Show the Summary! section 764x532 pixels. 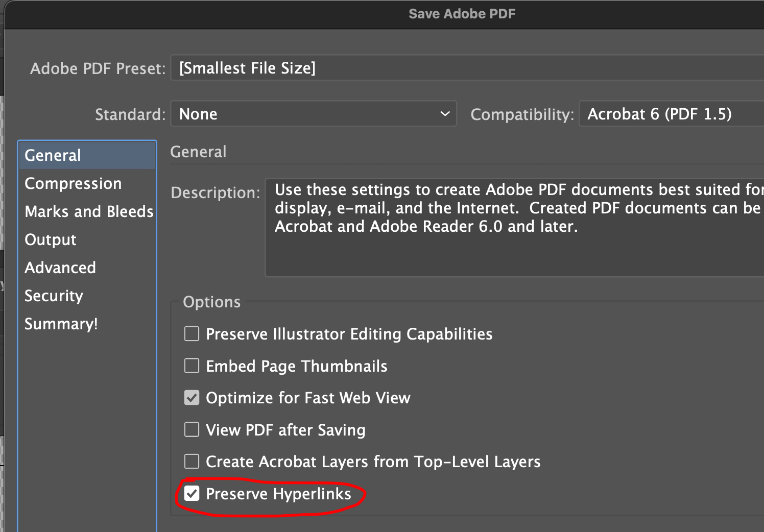(x=61, y=324)
